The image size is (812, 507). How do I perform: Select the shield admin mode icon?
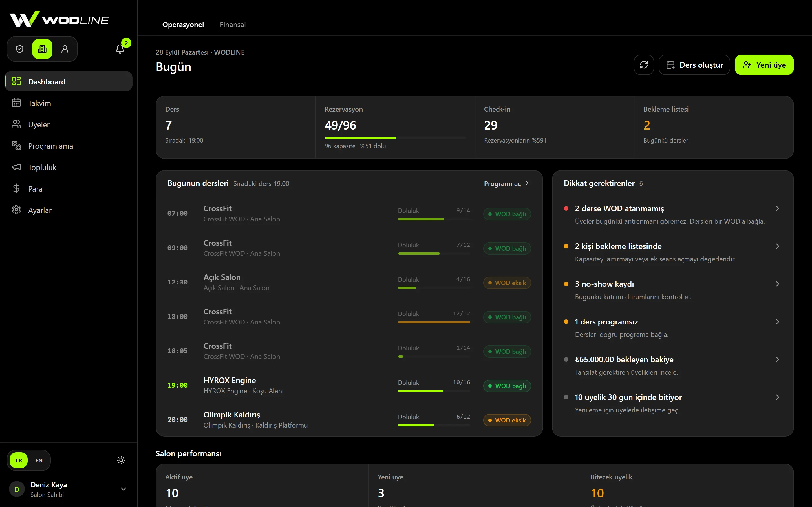coord(20,49)
